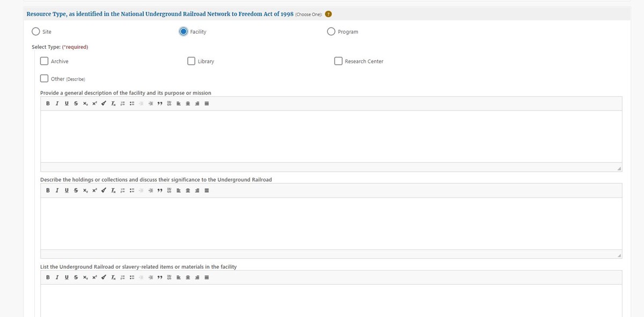The width and height of the screenshot is (644, 317).
Task: Open help icon beside Resource Type heading
Action: point(328,14)
